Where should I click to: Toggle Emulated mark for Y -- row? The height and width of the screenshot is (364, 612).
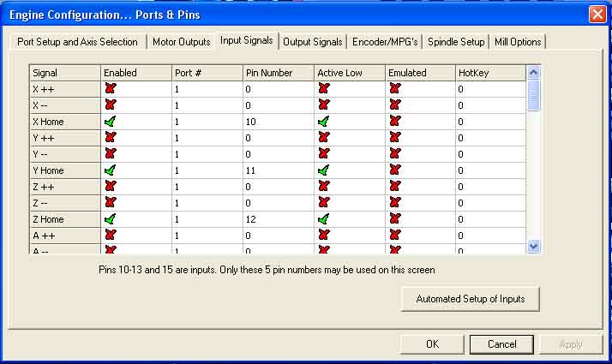[395, 153]
